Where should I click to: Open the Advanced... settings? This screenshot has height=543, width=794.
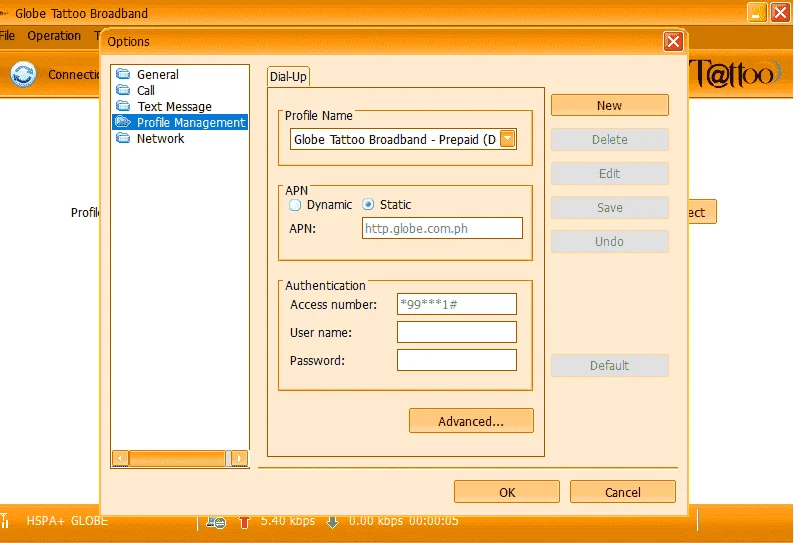(471, 421)
